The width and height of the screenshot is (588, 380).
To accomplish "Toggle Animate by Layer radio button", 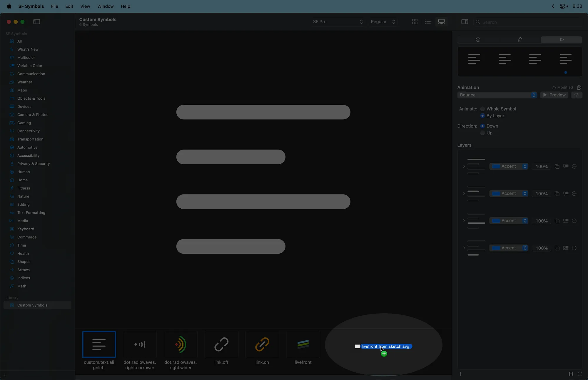I will pos(482,116).
